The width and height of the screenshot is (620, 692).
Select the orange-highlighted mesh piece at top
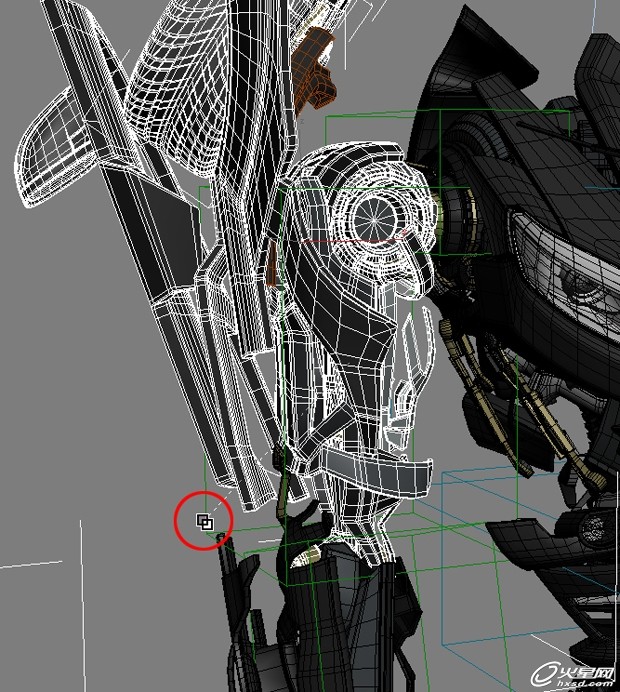tap(315, 66)
